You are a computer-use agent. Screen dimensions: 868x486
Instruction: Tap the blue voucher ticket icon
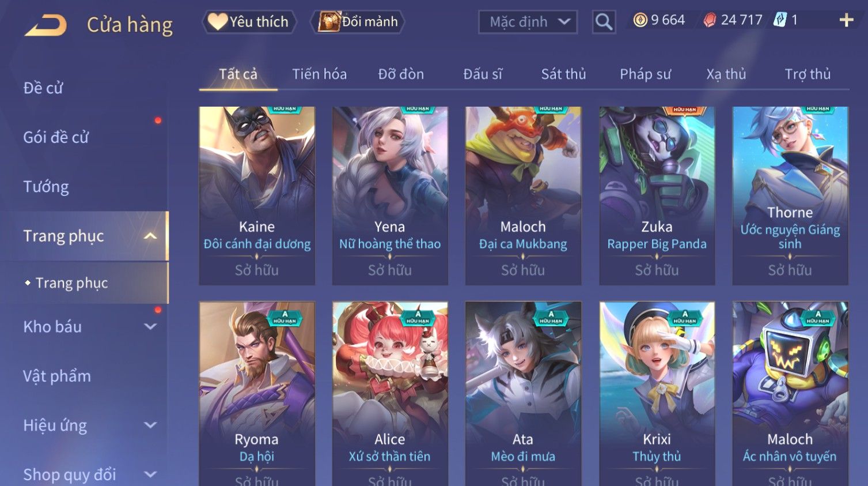pos(780,20)
